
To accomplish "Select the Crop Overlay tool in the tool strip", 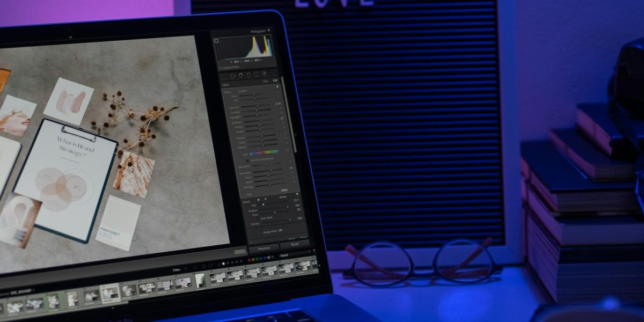I will coord(223,76).
